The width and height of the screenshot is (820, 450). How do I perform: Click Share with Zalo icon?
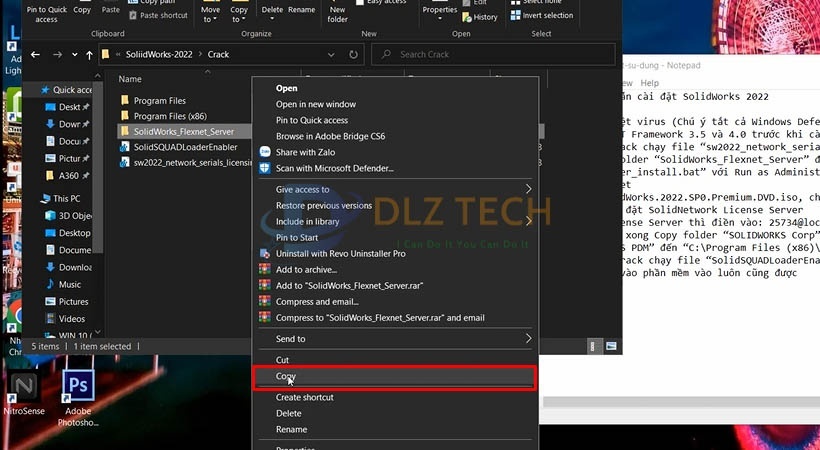tap(265, 152)
